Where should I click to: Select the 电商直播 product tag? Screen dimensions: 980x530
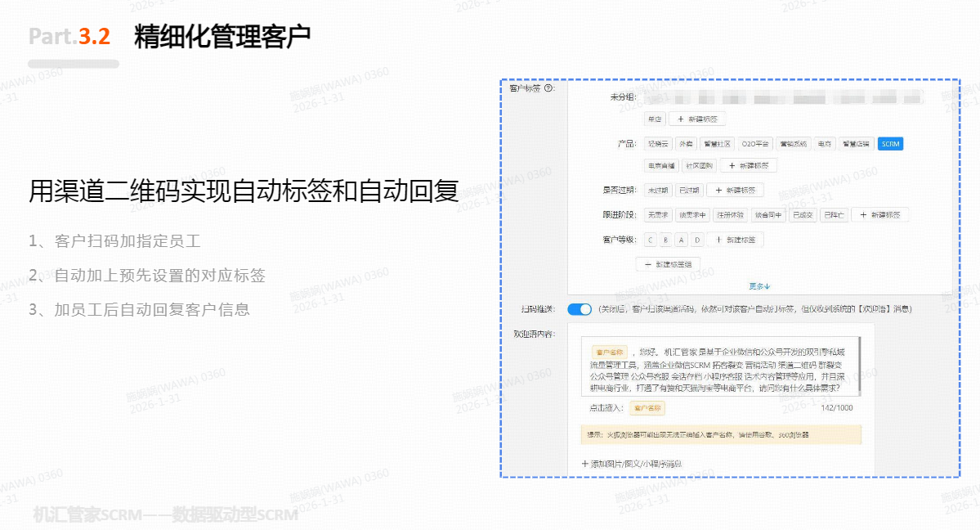click(x=660, y=165)
